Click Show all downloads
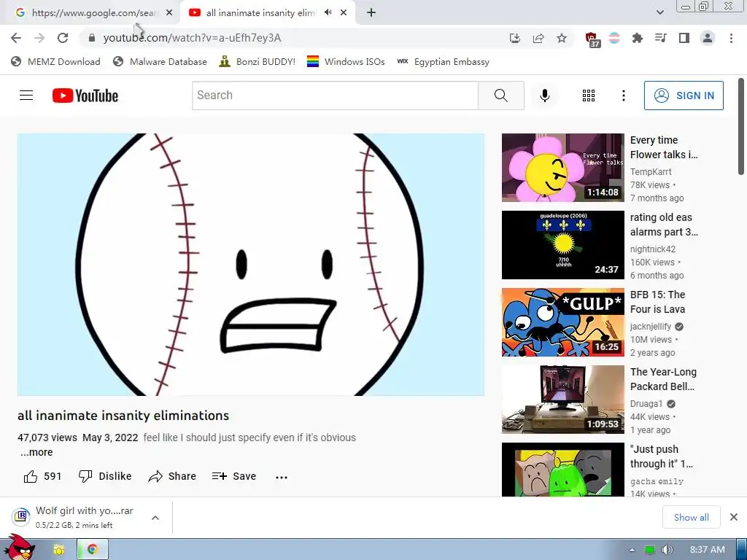This screenshot has height=560, width=747. (x=692, y=517)
